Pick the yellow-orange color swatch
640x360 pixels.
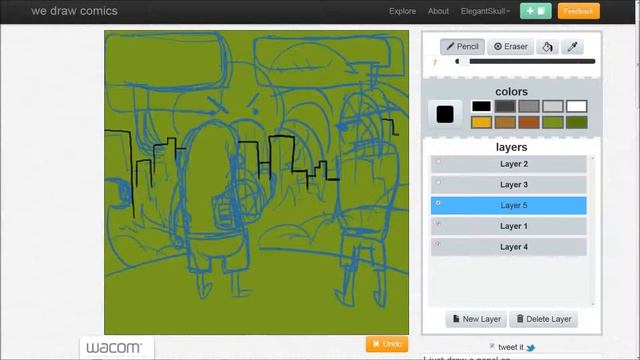coord(481,122)
